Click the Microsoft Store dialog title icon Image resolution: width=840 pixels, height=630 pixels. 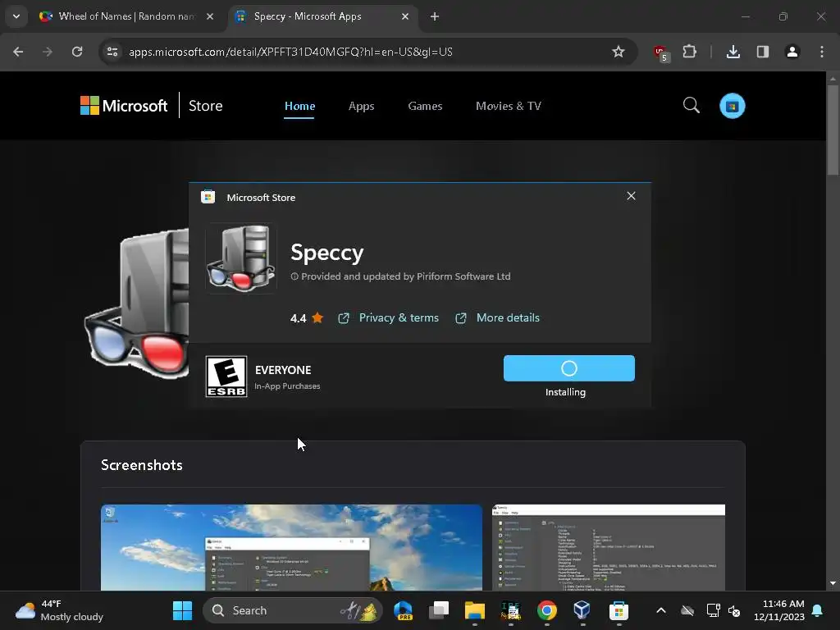(208, 197)
